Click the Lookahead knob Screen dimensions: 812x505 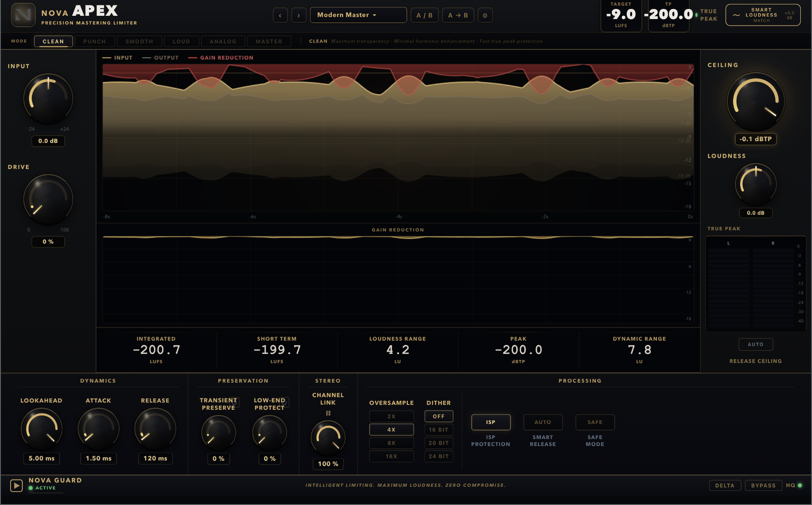coord(41,429)
